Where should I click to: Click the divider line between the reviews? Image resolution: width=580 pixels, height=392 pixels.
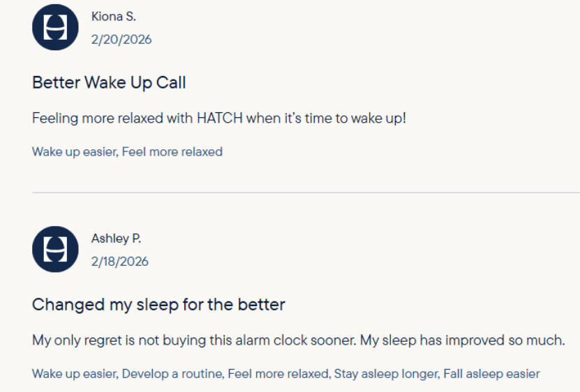click(x=306, y=192)
